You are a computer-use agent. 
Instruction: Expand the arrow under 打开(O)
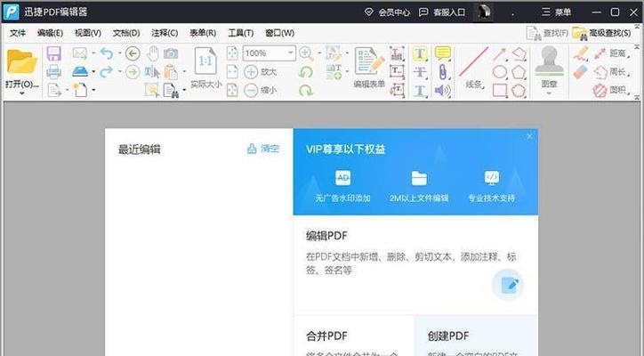(x=21, y=93)
